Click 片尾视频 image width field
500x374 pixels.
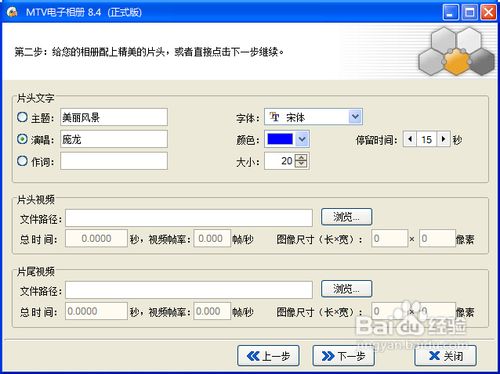point(390,311)
